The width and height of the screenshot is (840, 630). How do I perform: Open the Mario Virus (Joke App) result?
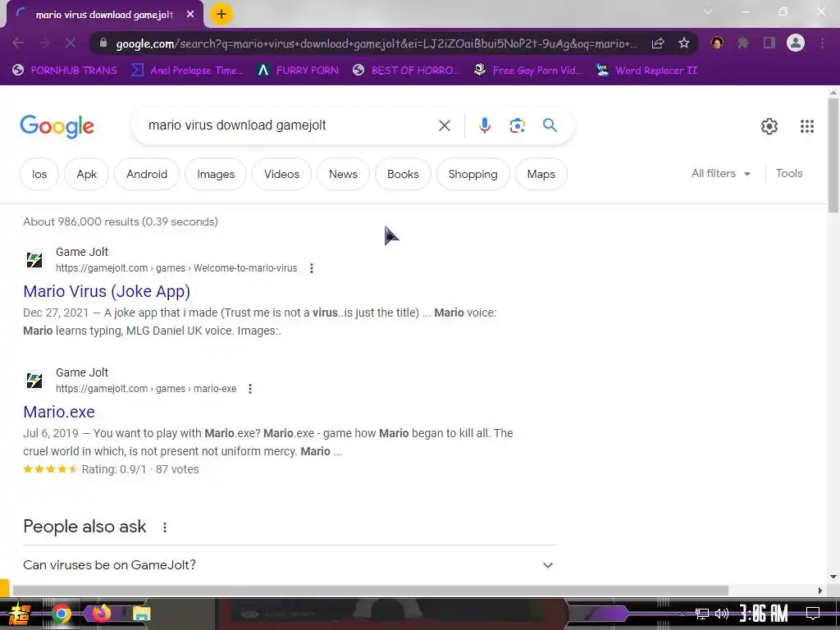(107, 291)
